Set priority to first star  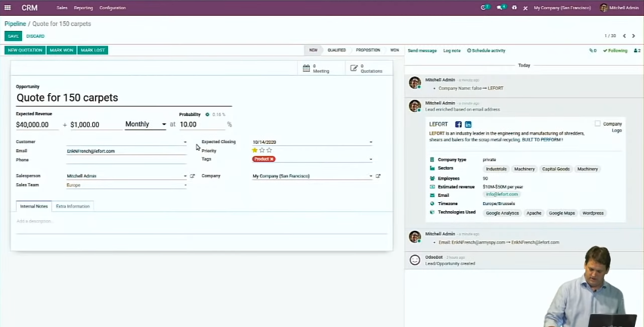(x=255, y=150)
